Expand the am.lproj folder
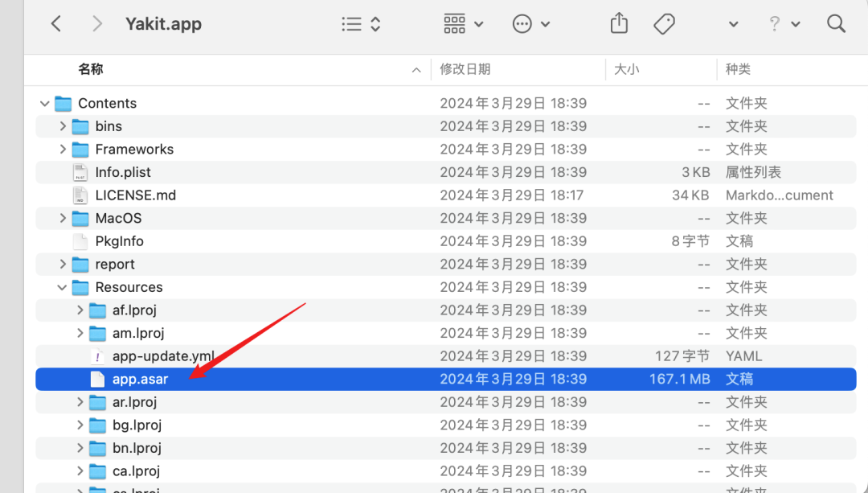 [x=80, y=334]
